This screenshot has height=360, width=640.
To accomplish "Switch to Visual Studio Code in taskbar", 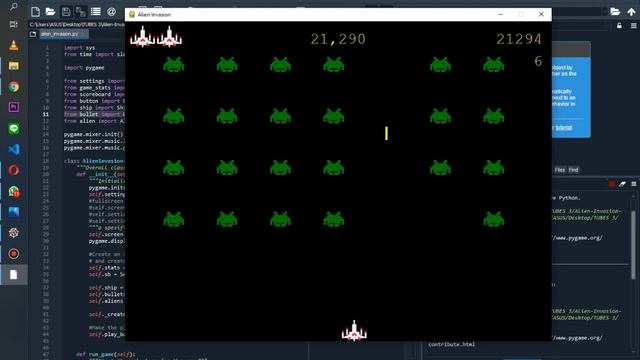I will click(x=13, y=149).
